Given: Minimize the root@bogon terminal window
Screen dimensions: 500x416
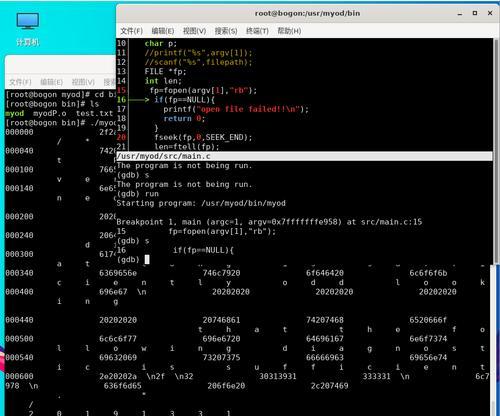Looking at the screenshot, I should (x=460, y=13).
